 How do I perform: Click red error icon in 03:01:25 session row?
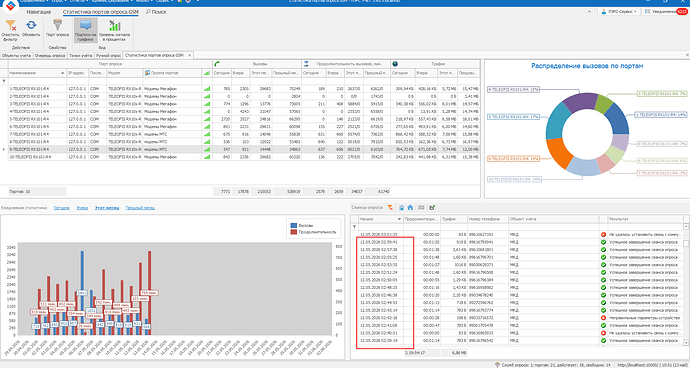pyautogui.click(x=603, y=235)
